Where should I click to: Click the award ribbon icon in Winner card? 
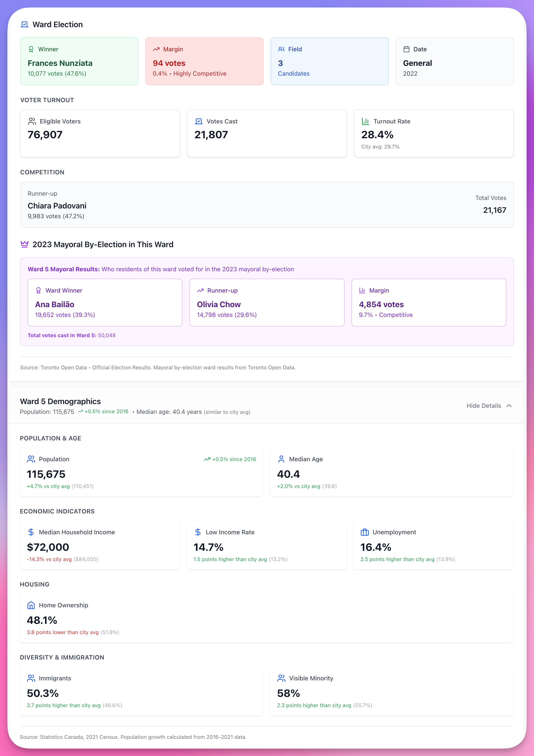click(31, 49)
